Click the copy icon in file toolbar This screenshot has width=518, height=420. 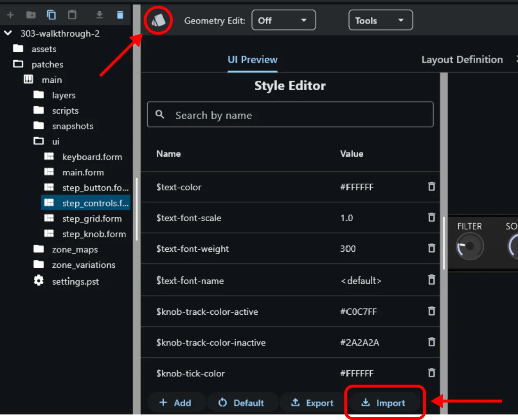[x=51, y=15]
